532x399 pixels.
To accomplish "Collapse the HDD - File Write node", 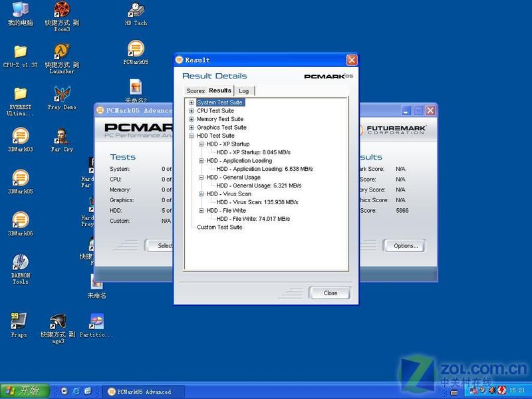I will [x=201, y=210].
